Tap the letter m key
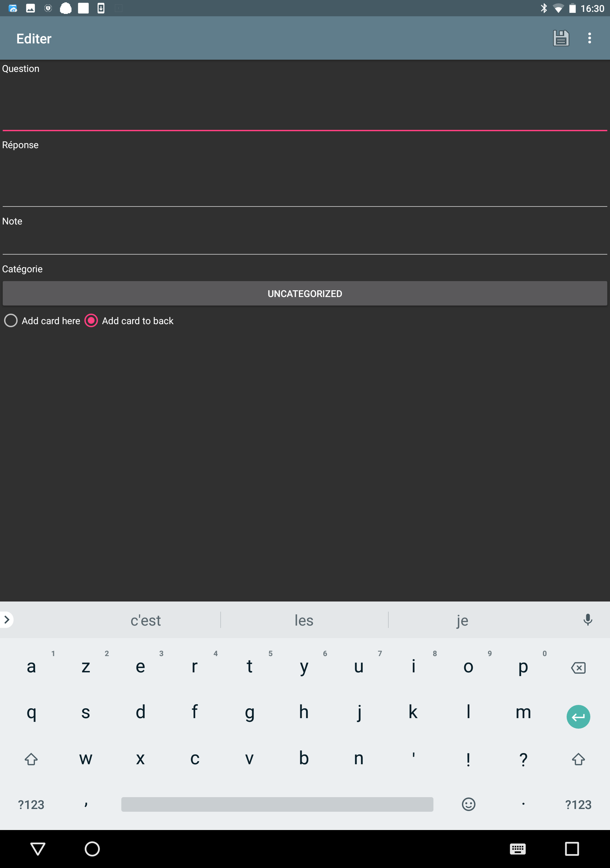This screenshot has width=610, height=868. click(523, 713)
